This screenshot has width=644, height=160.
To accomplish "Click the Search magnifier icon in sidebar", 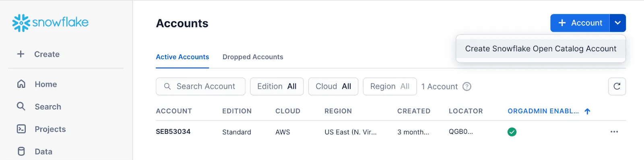I will pyautogui.click(x=21, y=106).
